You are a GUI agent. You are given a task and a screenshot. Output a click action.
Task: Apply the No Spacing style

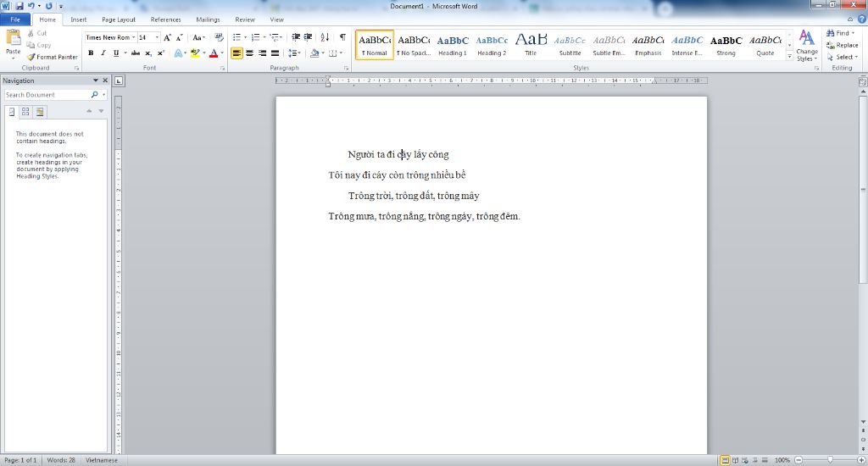(414, 45)
